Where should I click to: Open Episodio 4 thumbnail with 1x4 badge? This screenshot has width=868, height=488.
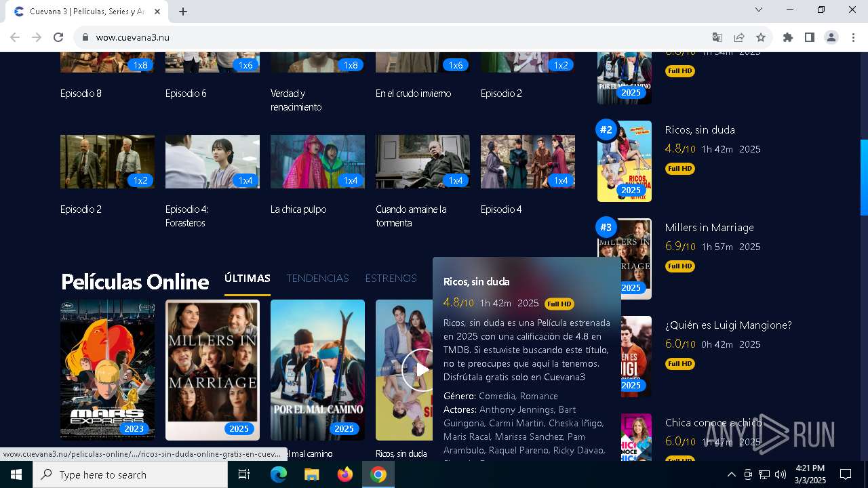pyautogui.click(x=528, y=161)
